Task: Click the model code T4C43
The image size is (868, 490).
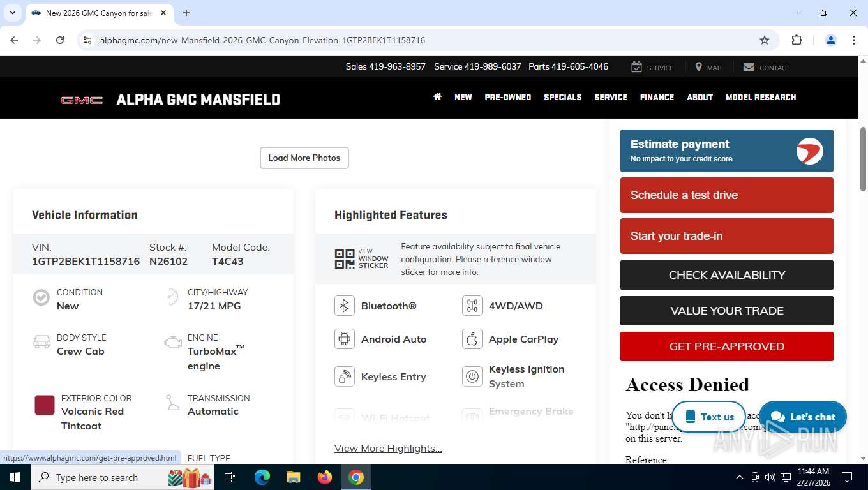Action: 228,261
